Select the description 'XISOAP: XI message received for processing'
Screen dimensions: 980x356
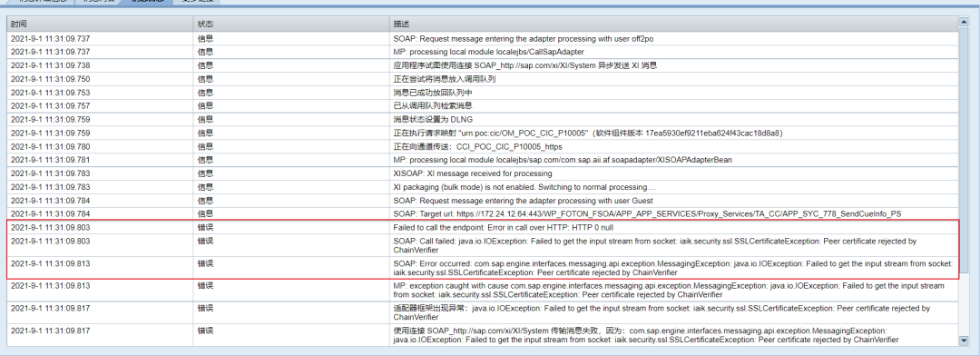coord(473,173)
